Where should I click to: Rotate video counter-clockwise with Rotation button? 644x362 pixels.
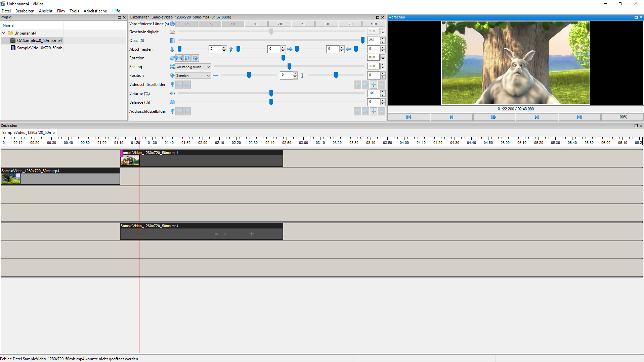click(187, 58)
